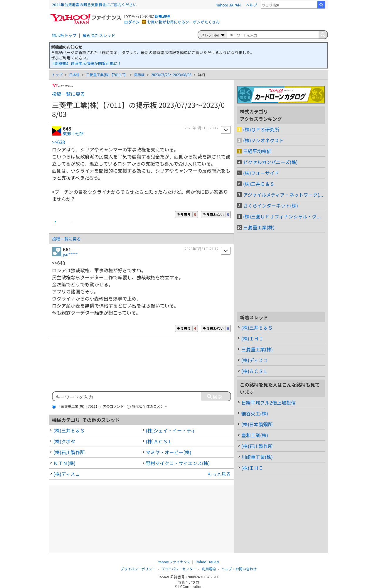Click in the ウェブ検索 input field
377x588 pixels.
289,5
